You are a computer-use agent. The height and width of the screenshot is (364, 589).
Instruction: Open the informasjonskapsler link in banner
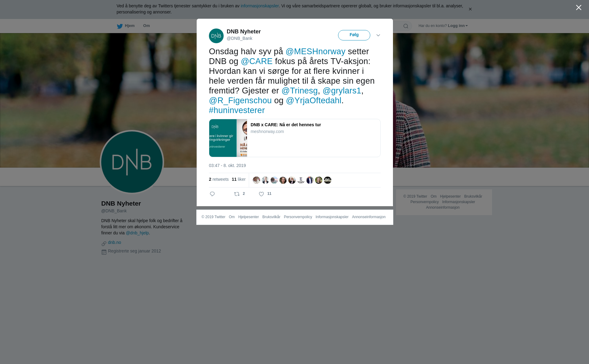pos(260,6)
